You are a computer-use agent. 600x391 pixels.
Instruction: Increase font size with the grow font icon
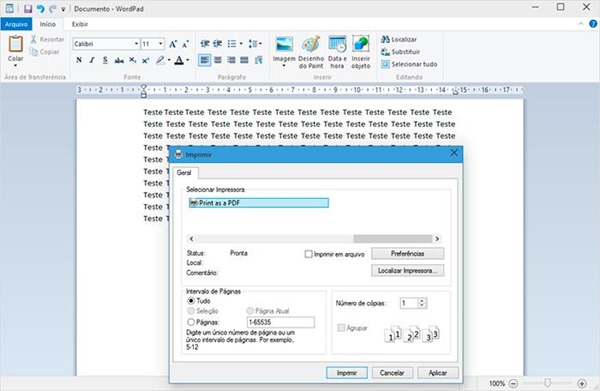tap(173, 44)
